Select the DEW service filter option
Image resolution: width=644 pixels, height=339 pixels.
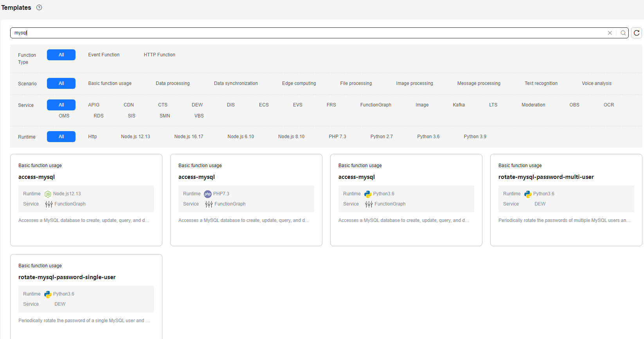(197, 105)
